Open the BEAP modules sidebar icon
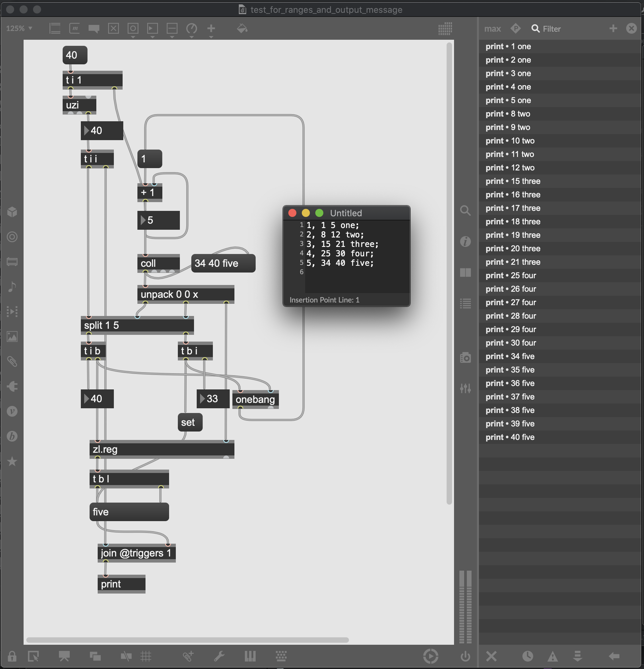This screenshot has width=644, height=669. coord(12,436)
